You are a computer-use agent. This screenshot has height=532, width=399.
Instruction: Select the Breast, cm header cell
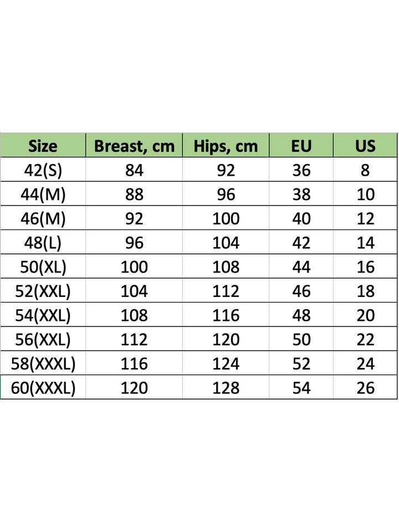click(x=134, y=146)
